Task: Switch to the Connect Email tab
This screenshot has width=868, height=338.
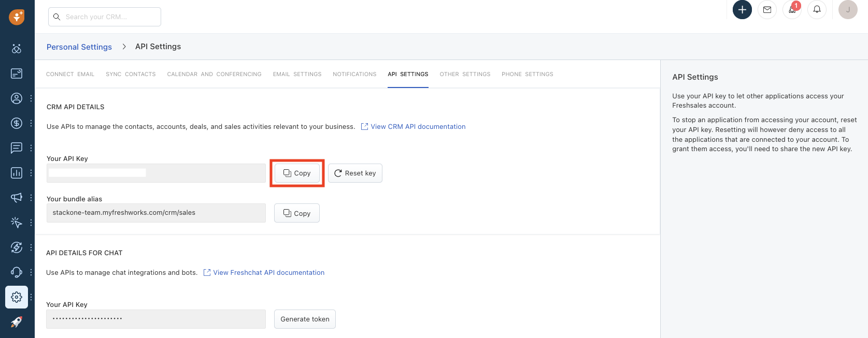Action: (70, 75)
